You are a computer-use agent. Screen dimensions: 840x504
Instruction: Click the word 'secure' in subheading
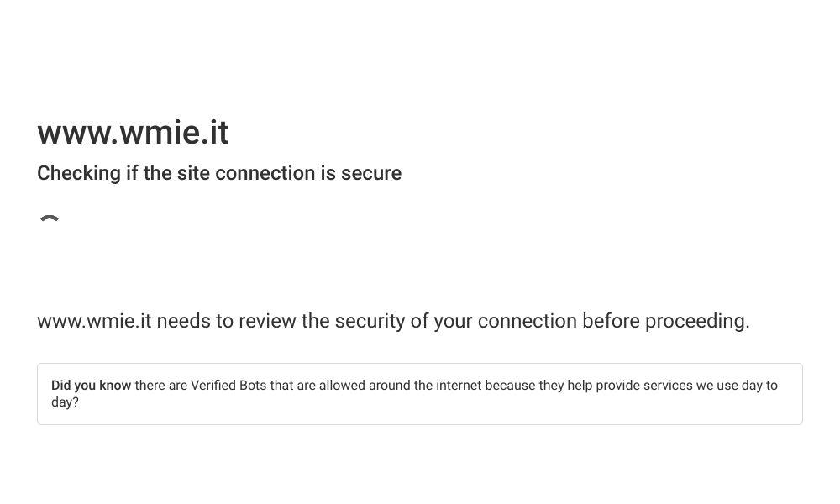pyautogui.click(x=371, y=174)
